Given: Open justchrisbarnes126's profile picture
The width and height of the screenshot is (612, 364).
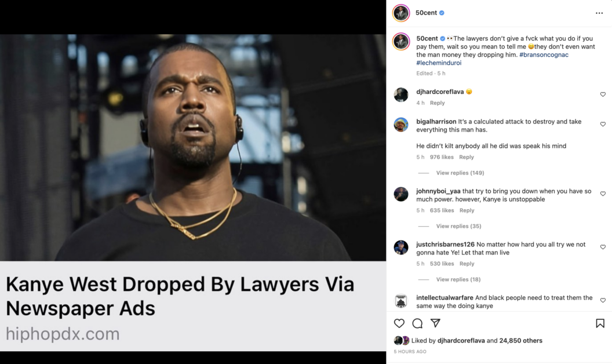Looking at the screenshot, I should point(401,247).
